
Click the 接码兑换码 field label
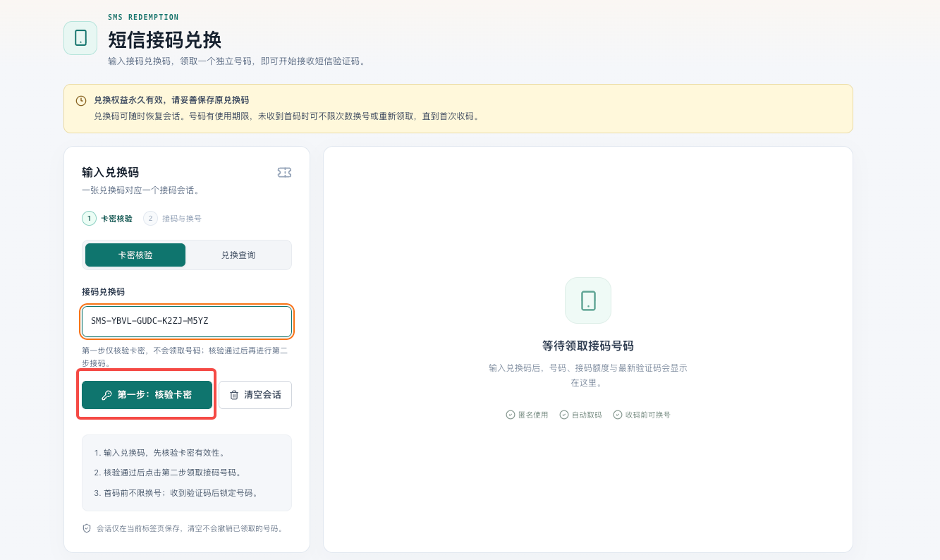pyautogui.click(x=103, y=291)
